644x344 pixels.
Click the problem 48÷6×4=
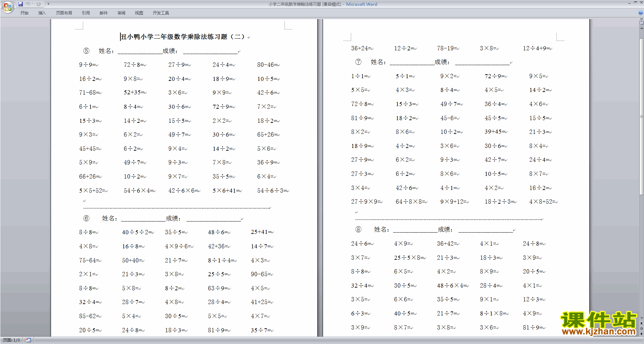[x=452, y=286]
